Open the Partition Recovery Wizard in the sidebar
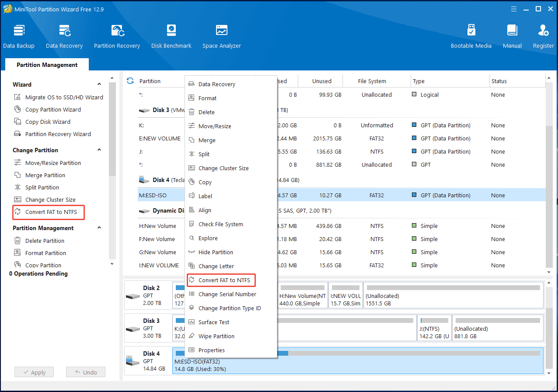 point(52,134)
